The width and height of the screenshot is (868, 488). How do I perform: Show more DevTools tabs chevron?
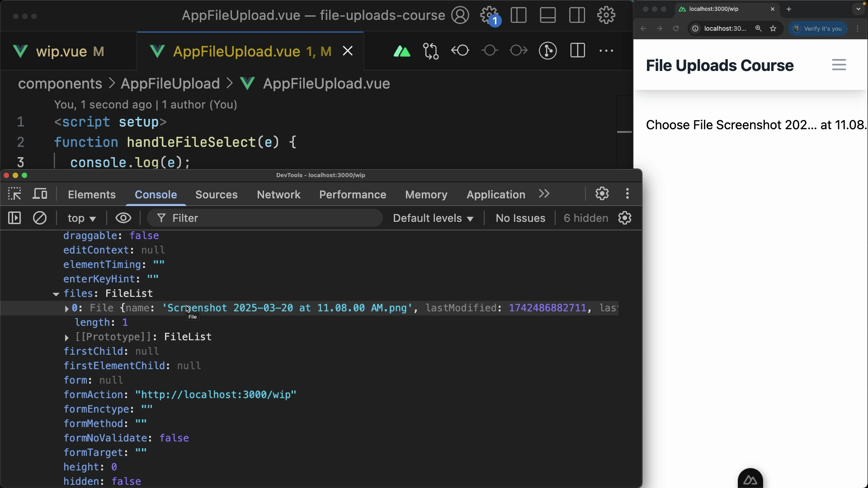click(x=544, y=194)
